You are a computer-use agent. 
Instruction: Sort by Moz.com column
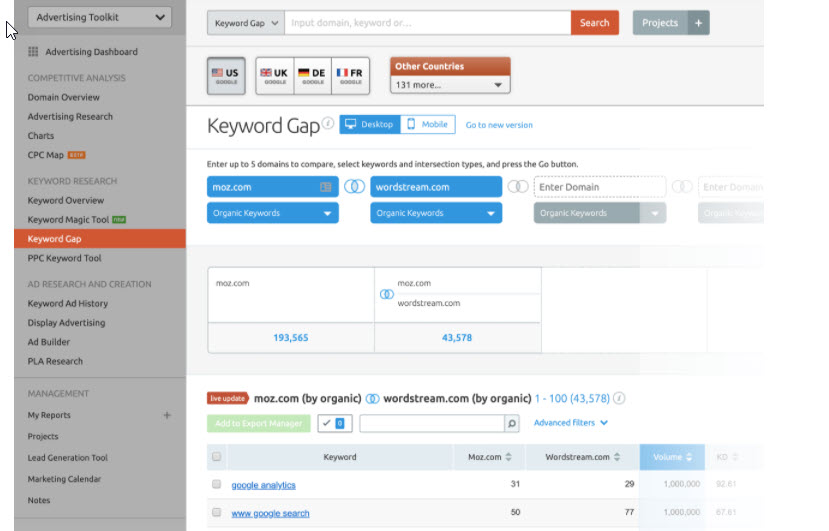[x=490, y=457]
